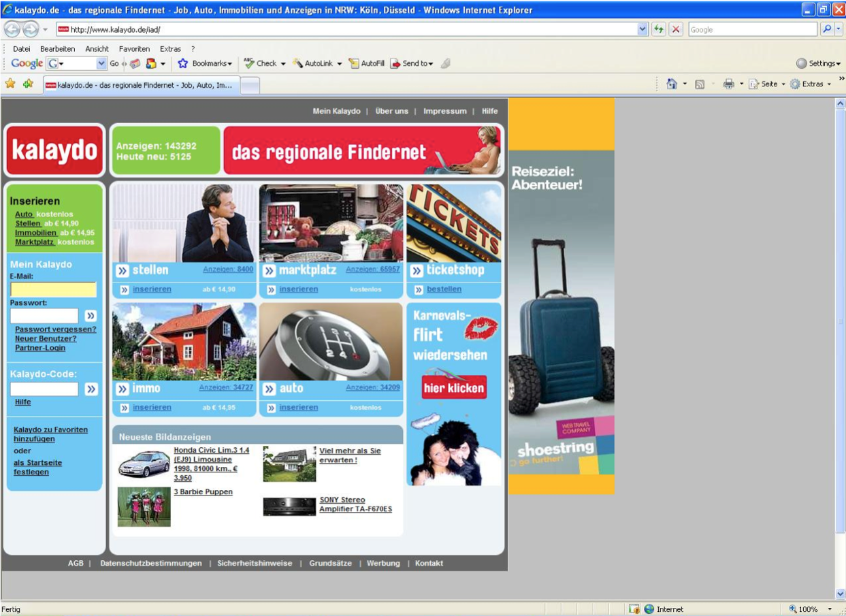The height and width of the screenshot is (616, 846).
Task: Open the Google toolbar Settings dropdown
Action: [x=818, y=63]
